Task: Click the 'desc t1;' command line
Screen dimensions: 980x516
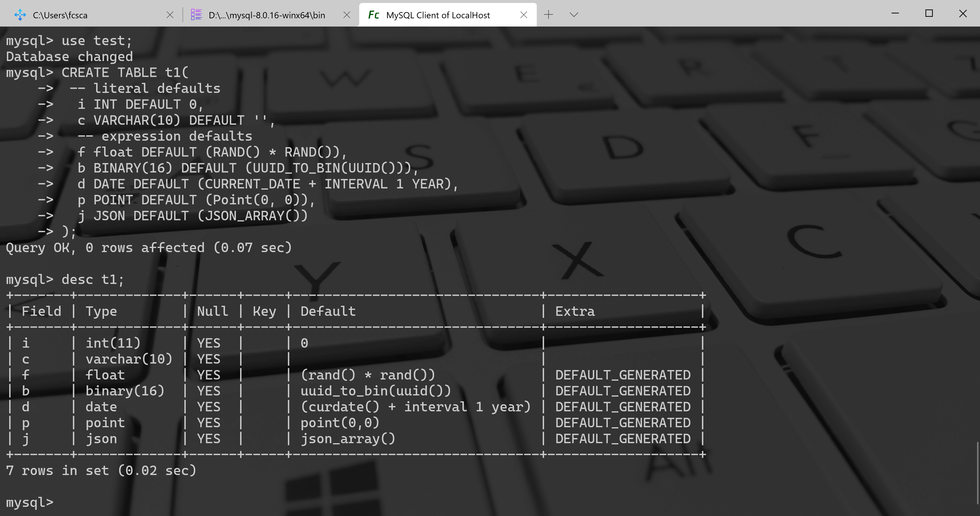Action: (92, 280)
